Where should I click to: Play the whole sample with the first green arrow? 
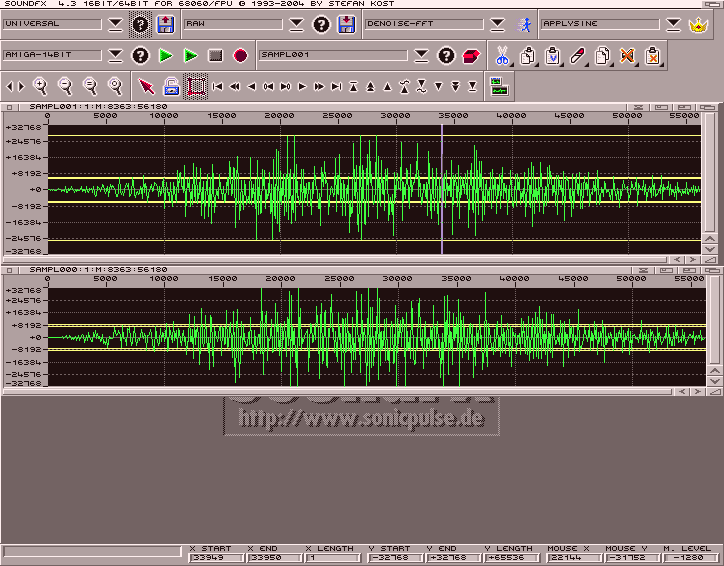[165, 55]
